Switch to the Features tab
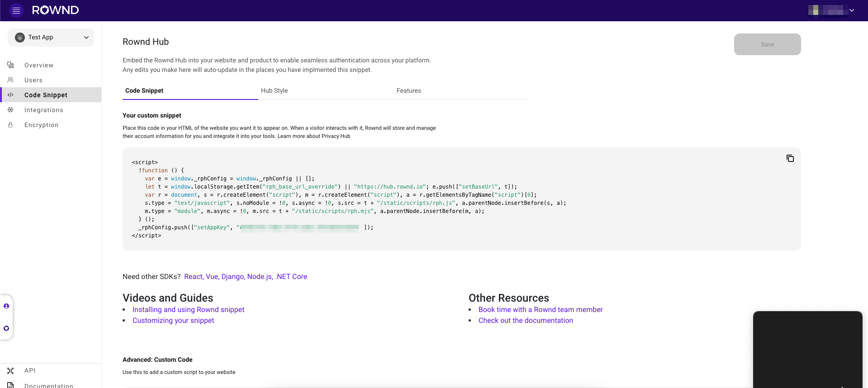The height and width of the screenshot is (388, 868). [x=462, y=90]
